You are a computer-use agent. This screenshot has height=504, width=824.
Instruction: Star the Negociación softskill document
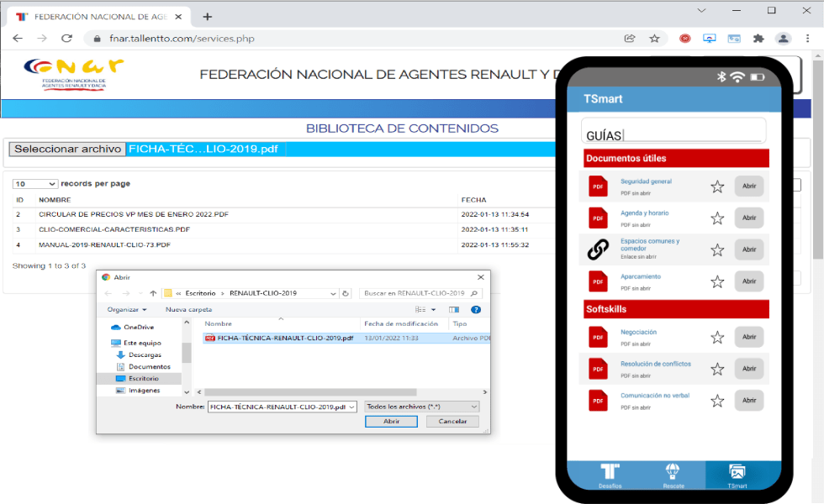[717, 338]
